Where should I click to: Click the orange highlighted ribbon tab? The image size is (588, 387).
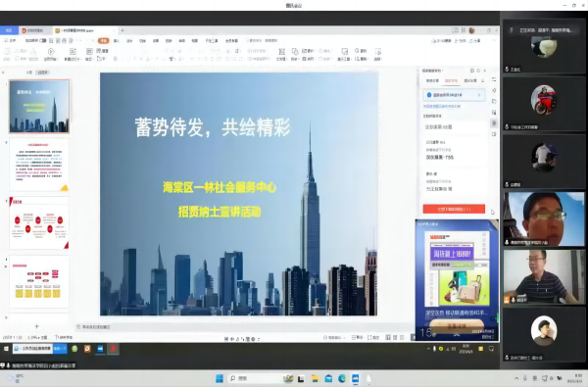point(104,40)
